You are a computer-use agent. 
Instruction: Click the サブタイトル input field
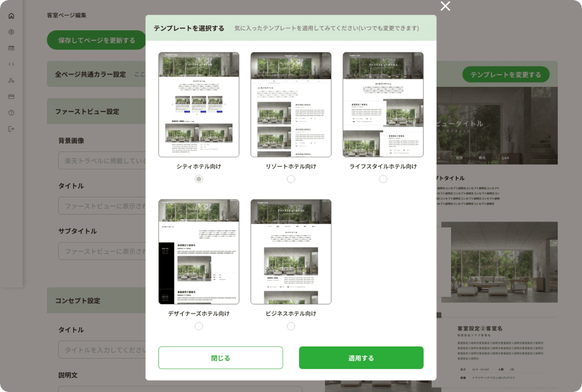[102, 251]
